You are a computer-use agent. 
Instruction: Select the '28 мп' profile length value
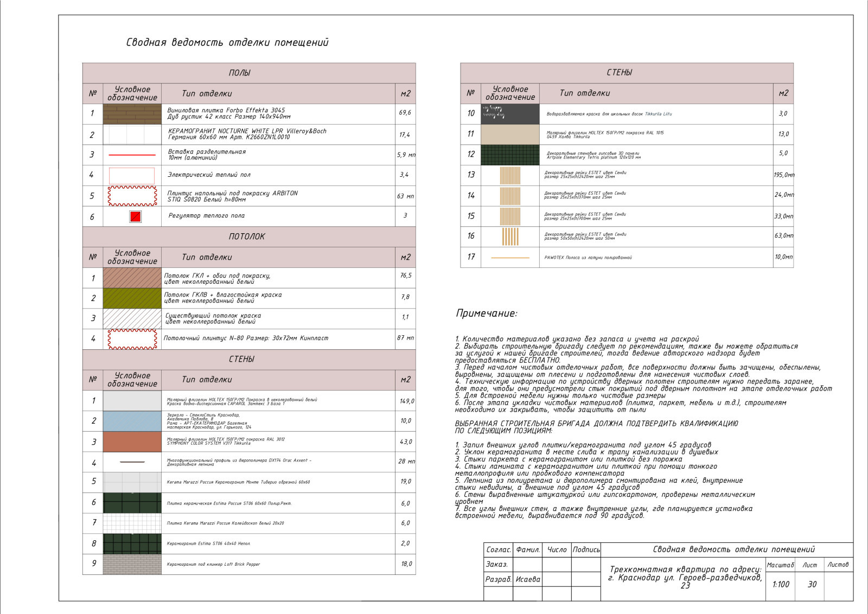(406, 462)
